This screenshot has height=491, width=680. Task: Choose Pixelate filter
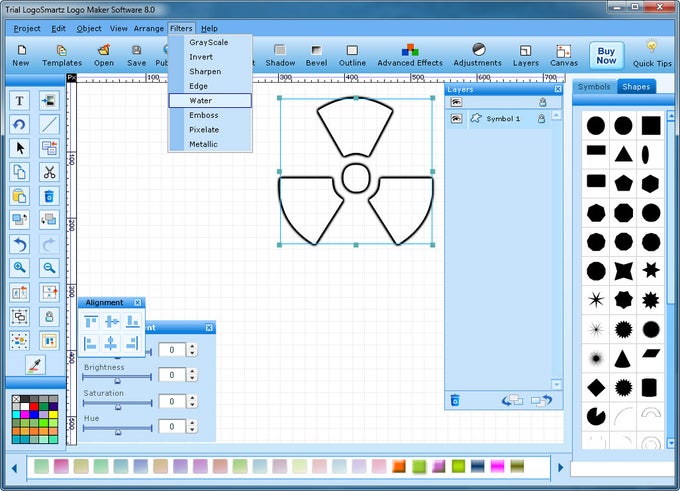pos(210,130)
